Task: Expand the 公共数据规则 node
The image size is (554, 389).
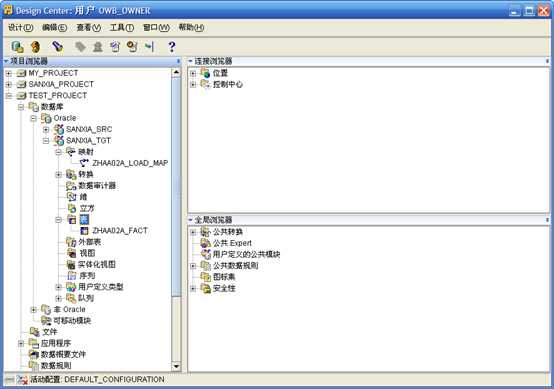Action: pyautogui.click(x=193, y=266)
